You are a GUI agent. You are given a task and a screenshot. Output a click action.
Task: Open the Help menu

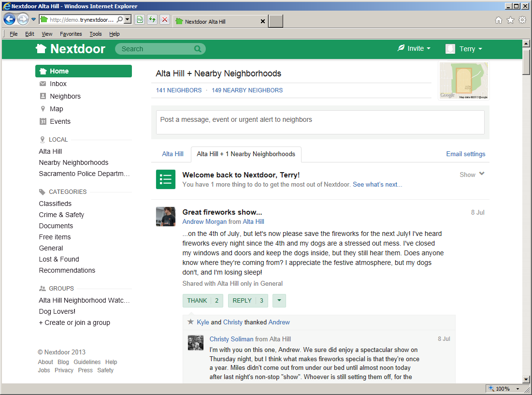pyautogui.click(x=115, y=34)
